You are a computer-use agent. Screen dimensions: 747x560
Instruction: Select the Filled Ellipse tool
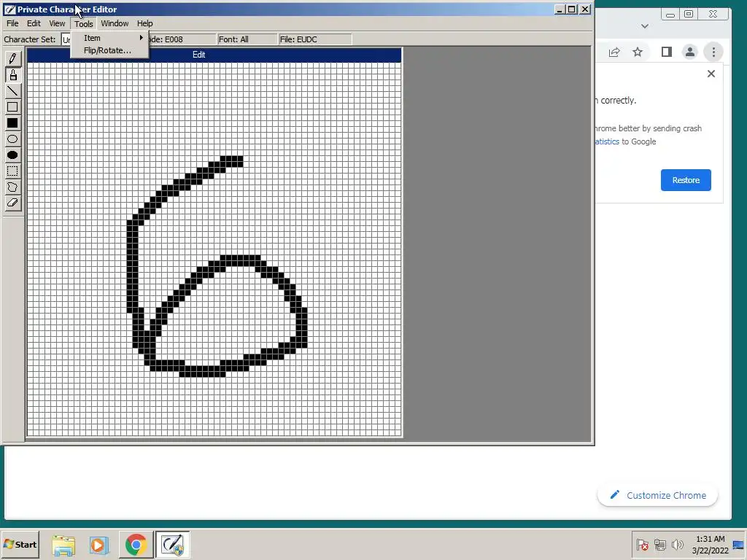[13, 155]
